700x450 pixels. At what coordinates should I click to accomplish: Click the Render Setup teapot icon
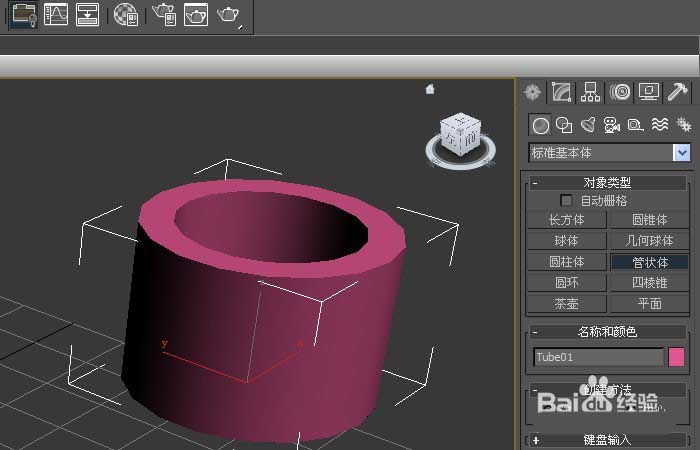(163, 14)
